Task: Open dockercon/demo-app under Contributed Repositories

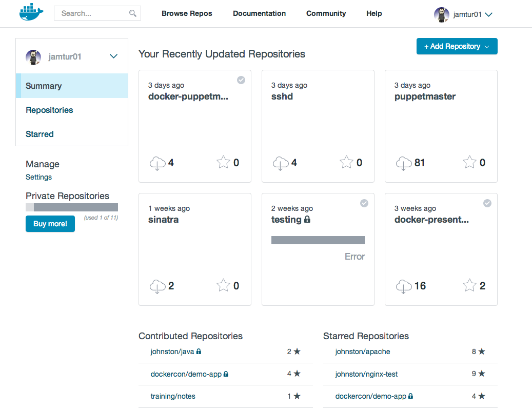Action: coord(186,374)
